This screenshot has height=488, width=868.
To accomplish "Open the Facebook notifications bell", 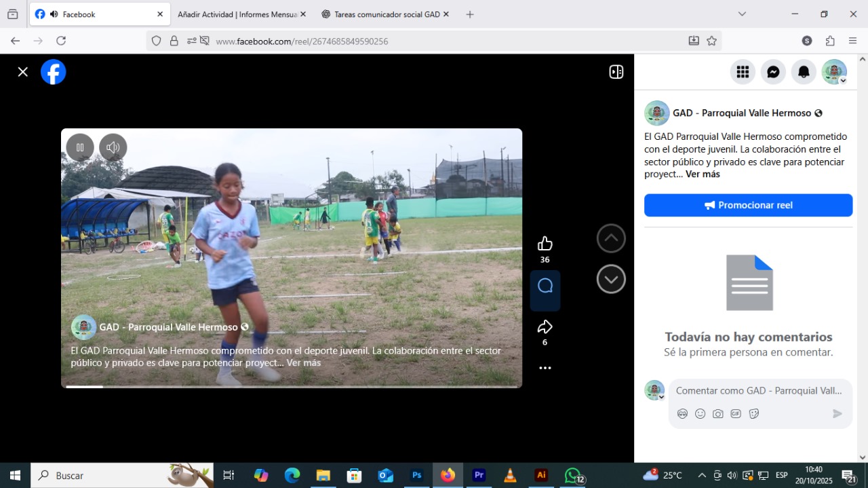I will [804, 72].
